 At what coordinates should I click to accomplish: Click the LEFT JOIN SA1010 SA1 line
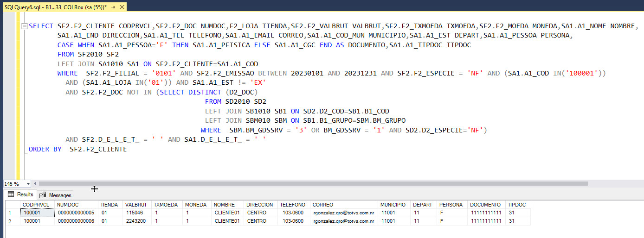point(158,64)
